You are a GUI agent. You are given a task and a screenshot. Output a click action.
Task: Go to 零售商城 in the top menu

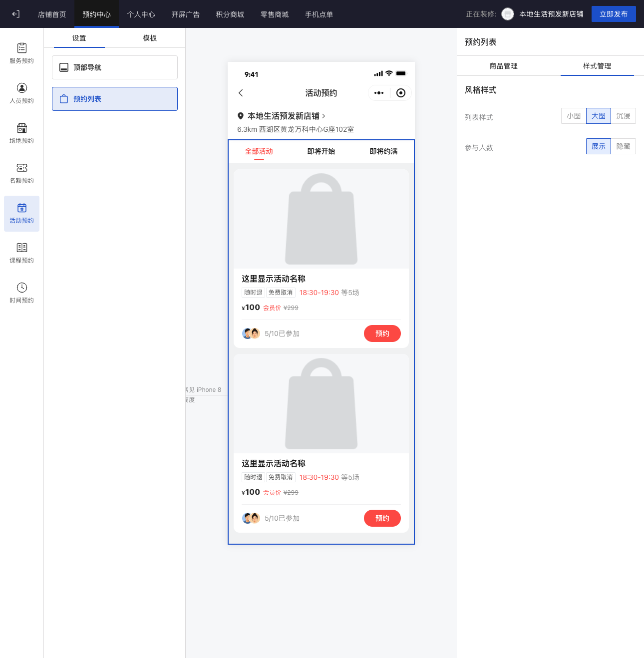(x=275, y=14)
